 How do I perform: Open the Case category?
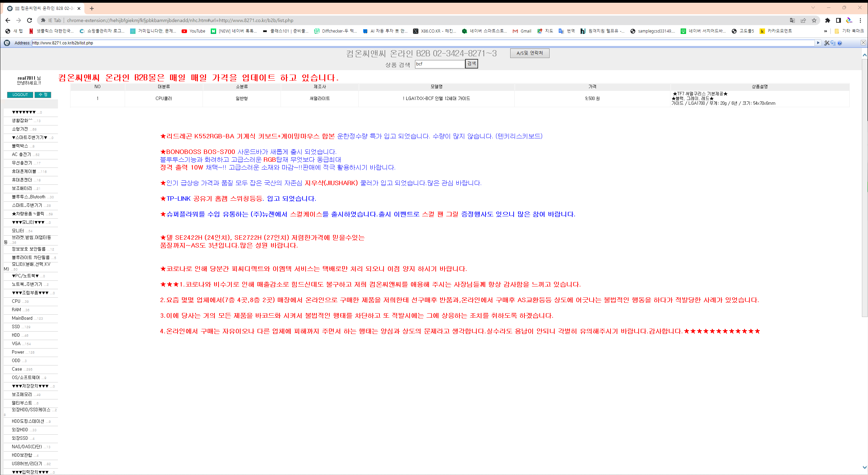pyautogui.click(x=17, y=369)
